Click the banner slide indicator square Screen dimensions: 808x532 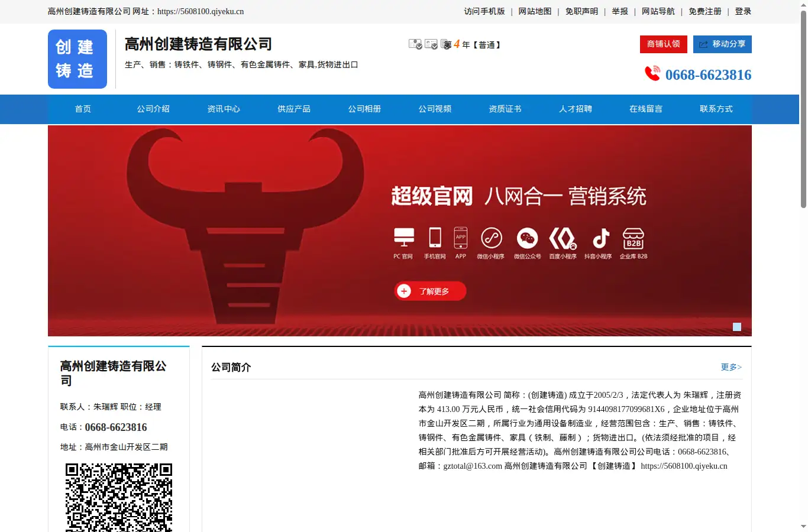pyautogui.click(x=737, y=327)
